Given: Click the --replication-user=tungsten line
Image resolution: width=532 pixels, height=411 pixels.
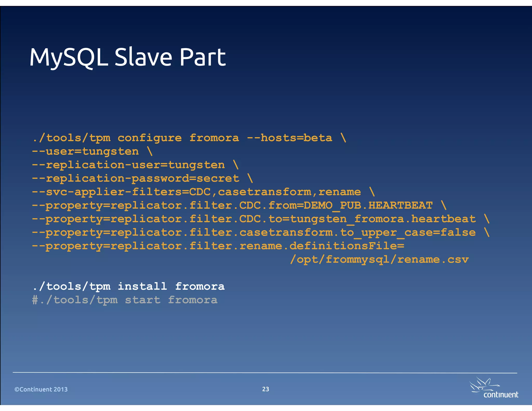Looking at the screenshot, I should point(135,165).
